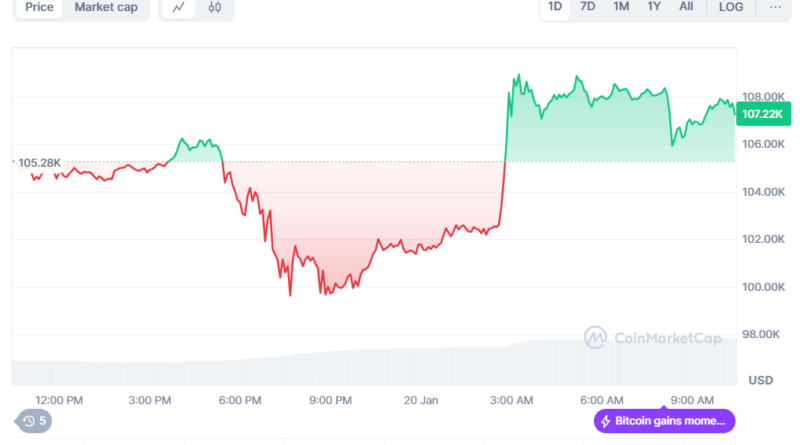Open the Bitcoin gains momentum pill
800x445 pixels.
click(665, 421)
